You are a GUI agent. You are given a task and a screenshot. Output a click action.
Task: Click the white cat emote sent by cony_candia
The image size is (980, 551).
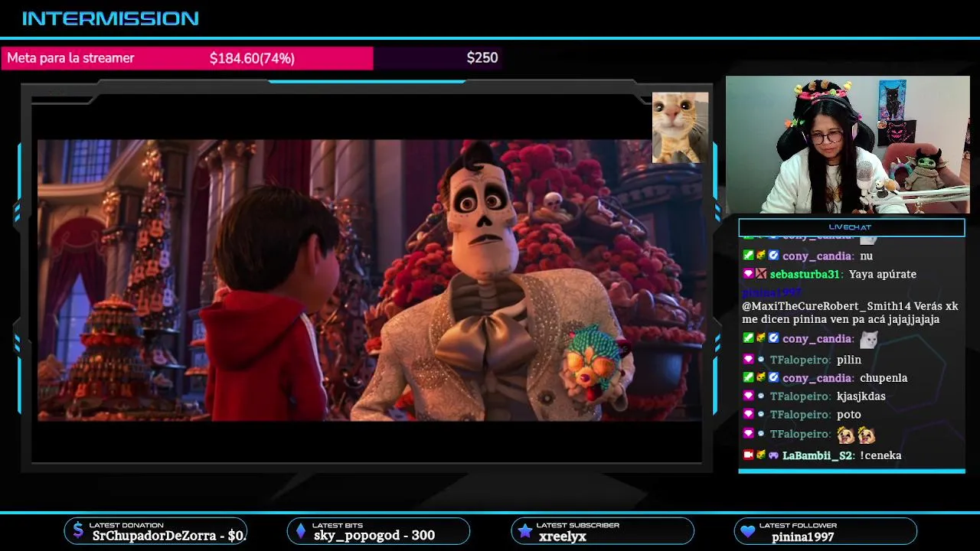(869, 339)
